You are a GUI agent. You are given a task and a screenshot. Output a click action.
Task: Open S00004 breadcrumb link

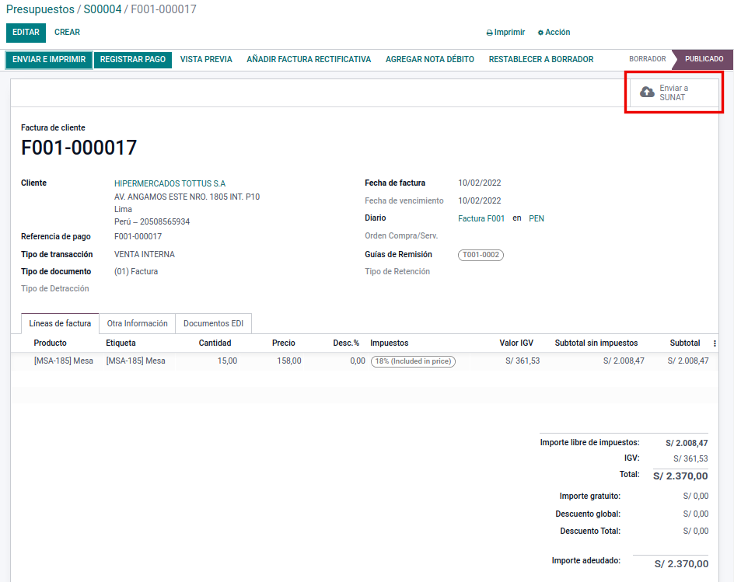point(102,9)
